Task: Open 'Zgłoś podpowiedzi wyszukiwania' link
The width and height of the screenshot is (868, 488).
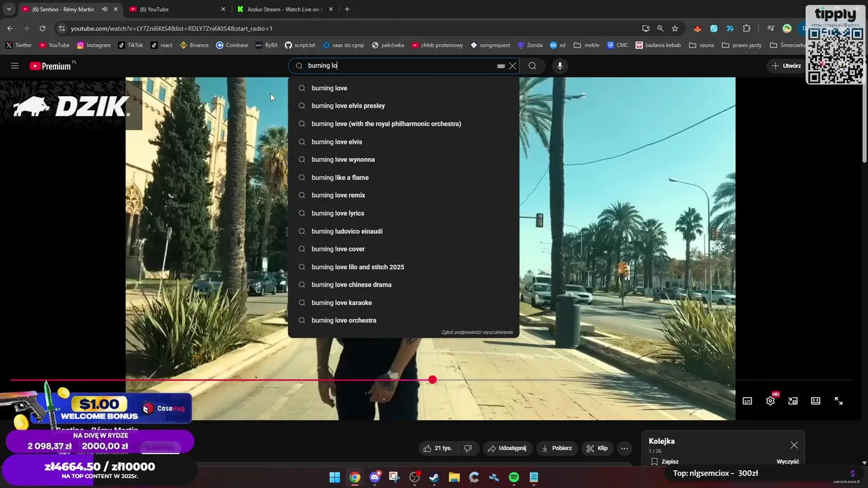Action: [477, 332]
